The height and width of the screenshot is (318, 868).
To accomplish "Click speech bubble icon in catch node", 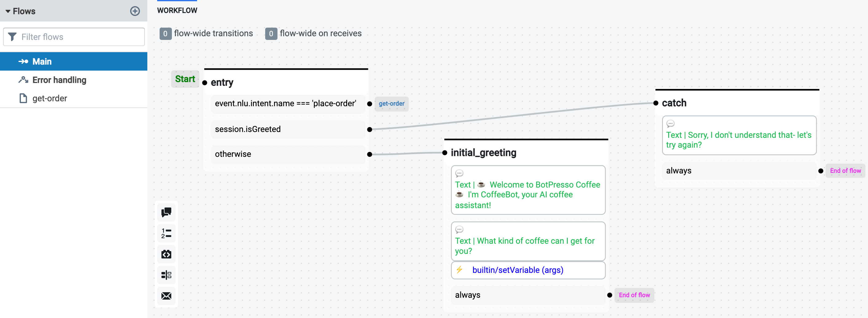I will 670,124.
